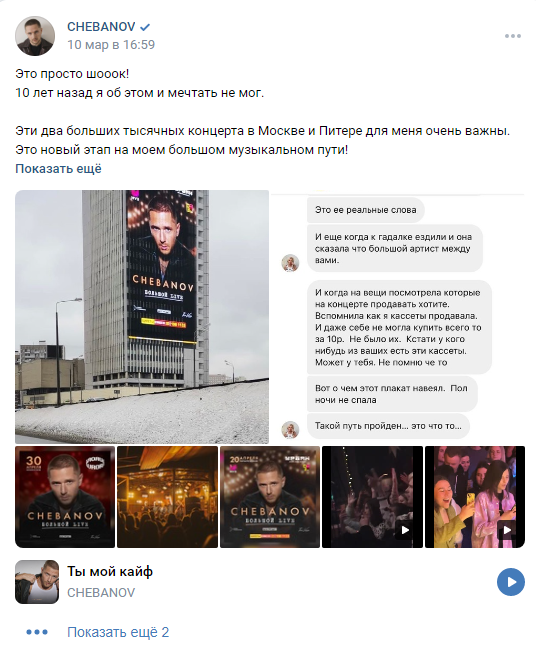The width and height of the screenshot is (536, 653).
Task: Click the song title Ты мой кайф
Action: [110, 571]
